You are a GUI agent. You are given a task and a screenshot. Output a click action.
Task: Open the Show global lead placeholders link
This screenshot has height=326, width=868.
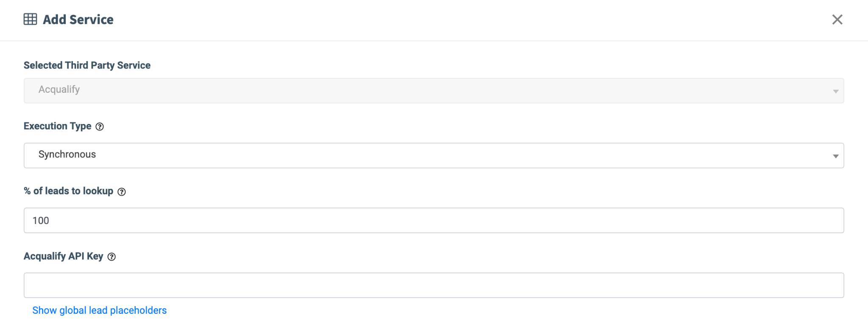pyautogui.click(x=100, y=310)
